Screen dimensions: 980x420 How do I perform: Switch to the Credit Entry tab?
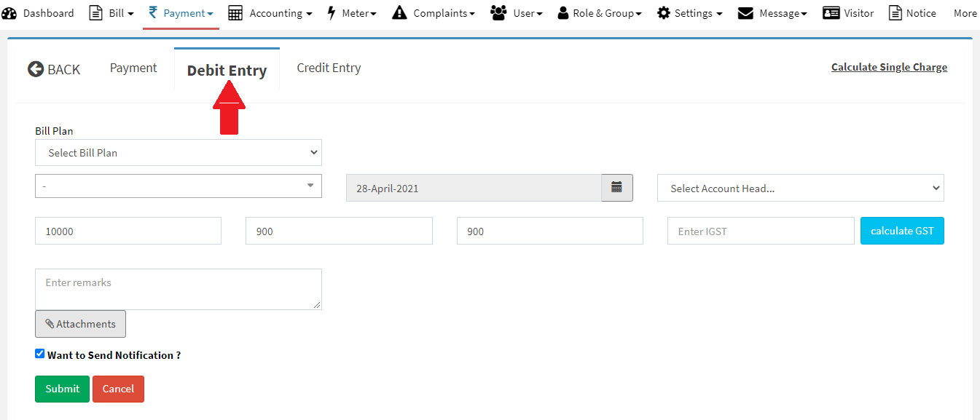[x=329, y=68]
